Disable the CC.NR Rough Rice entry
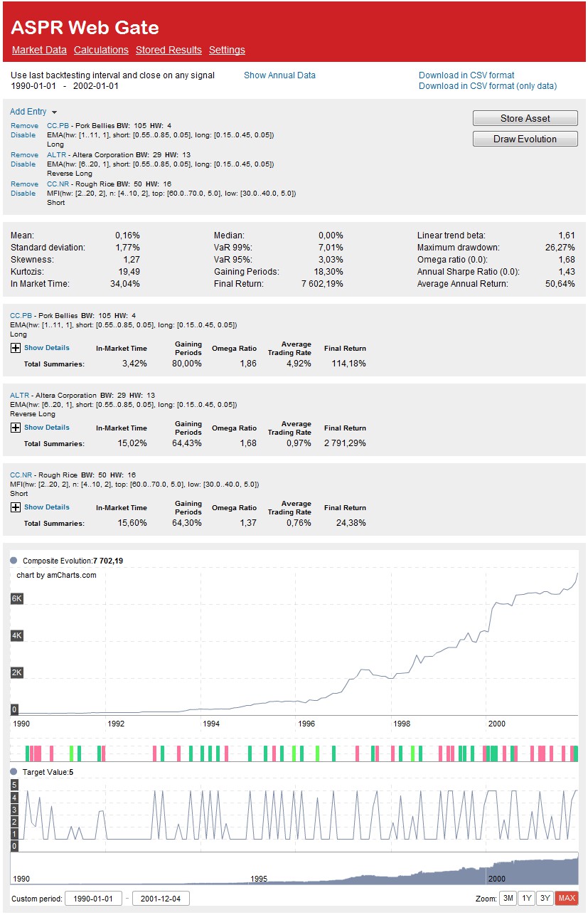The width and height of the screenshot is (588, 915). click(23, 194)
